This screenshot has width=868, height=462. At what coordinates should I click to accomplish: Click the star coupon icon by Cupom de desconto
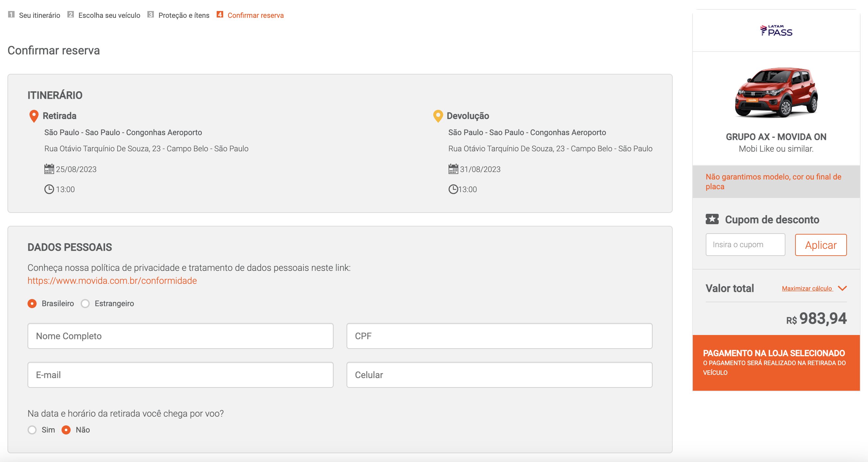[x=712, y=219]
